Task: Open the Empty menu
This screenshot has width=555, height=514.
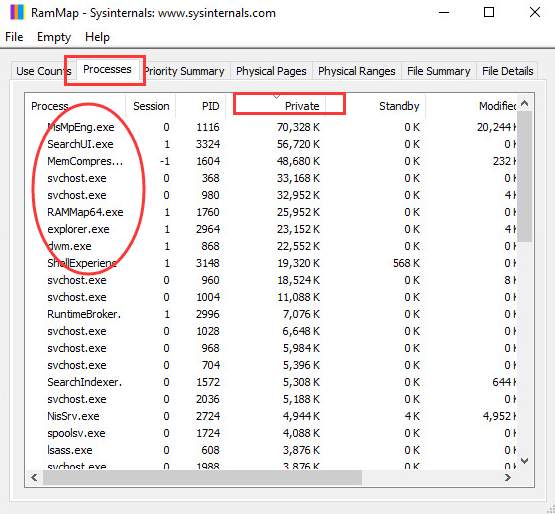Action: (54, 37)
